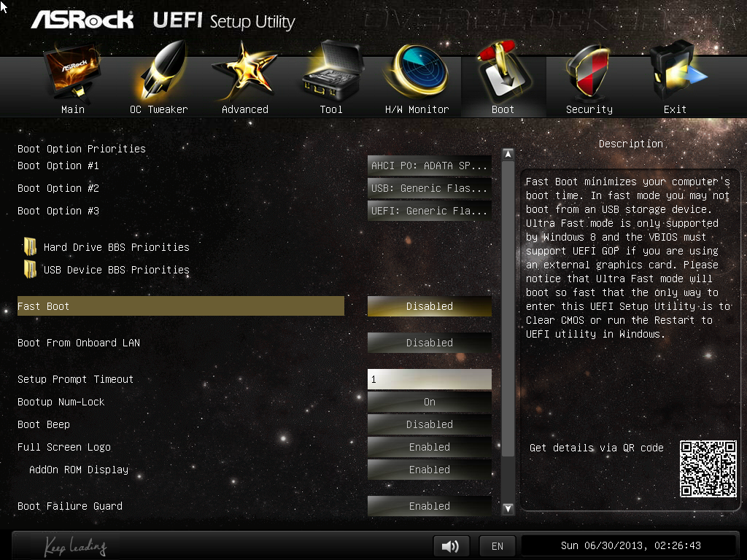Select the Boot Option #2 label
747x560 pixels.
click(x=58, y=188)
